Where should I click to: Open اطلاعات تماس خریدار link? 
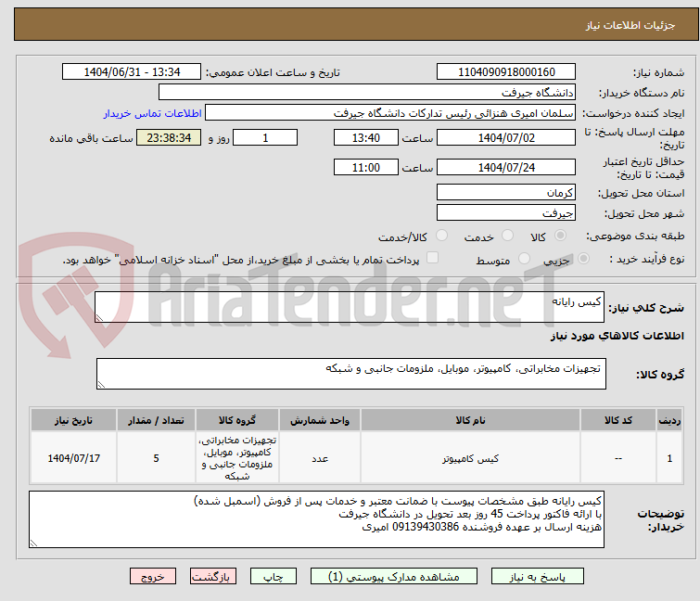(153, 113)
